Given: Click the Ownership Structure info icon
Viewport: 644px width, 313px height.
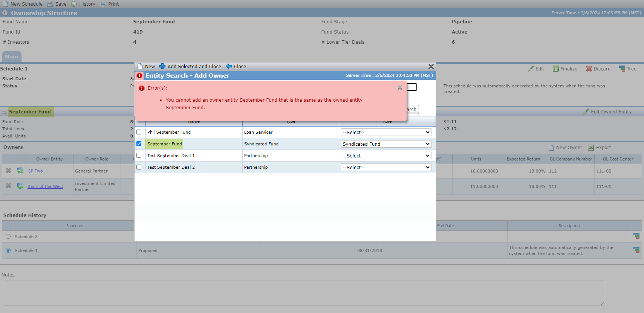Looking at the screenshot, I should (5, 13).
